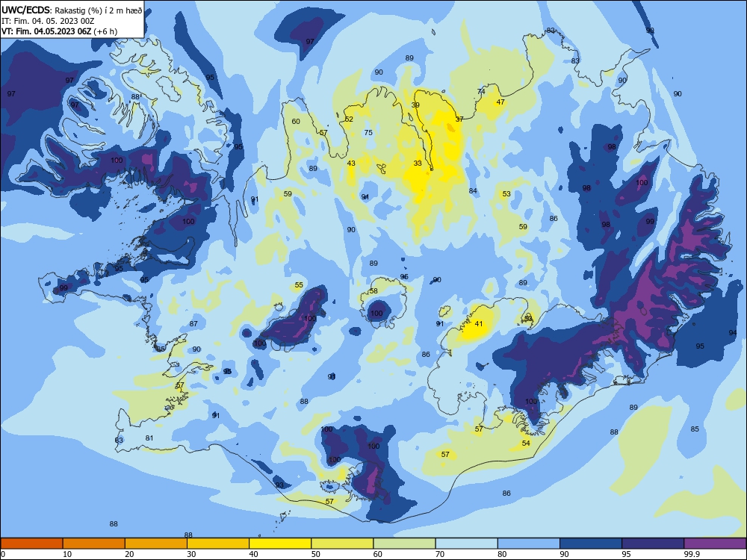The image size is (747, 560).
Task: Click the dark blue 90–95 legend swatch
Action: pos(590,544)
